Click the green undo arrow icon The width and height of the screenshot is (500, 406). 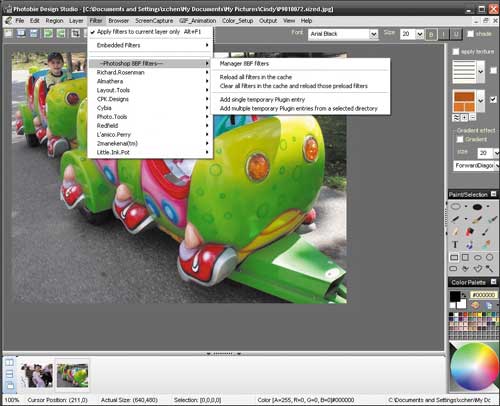(x=48, y=33)
